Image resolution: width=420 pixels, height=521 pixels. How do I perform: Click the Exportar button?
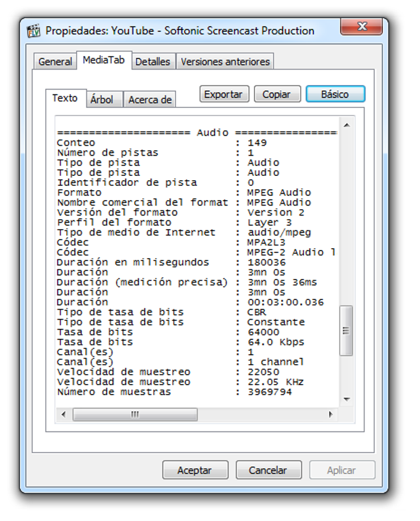tap(224, 94)
